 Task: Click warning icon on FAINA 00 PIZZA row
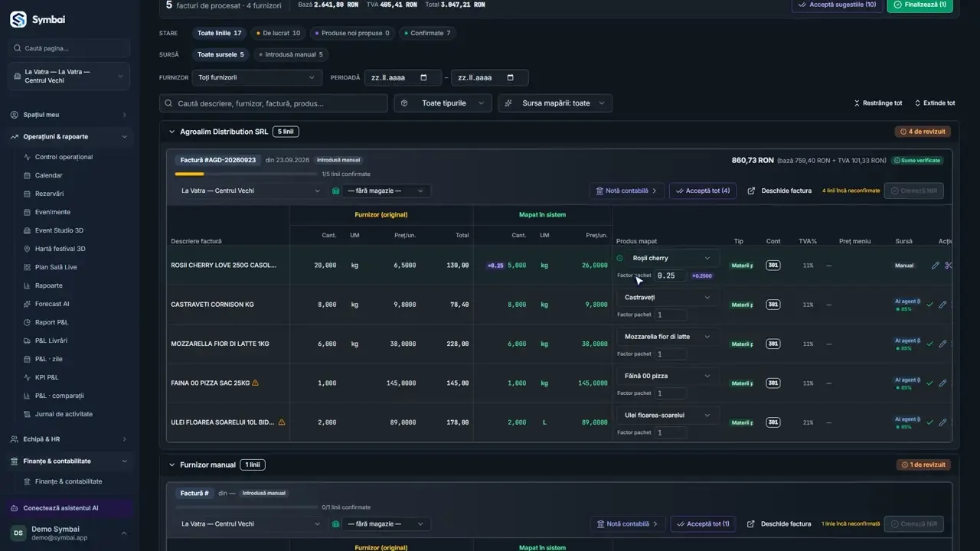[x=256, y=383]
